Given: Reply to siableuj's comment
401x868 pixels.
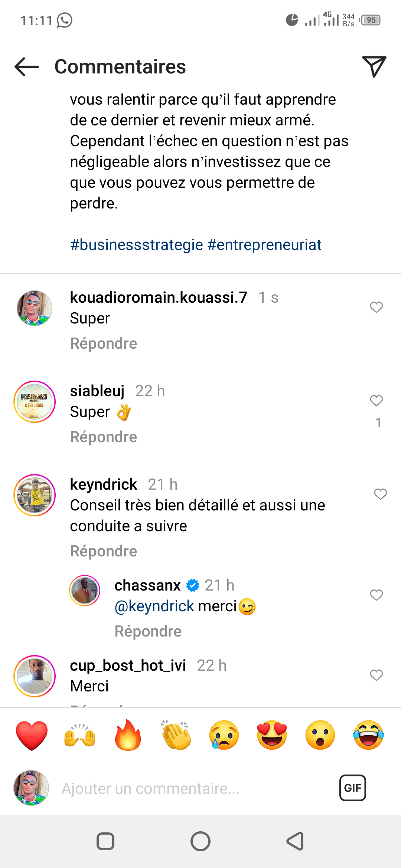Looking at the screenshot, I should pyautogui.click(x=104, y=437).
